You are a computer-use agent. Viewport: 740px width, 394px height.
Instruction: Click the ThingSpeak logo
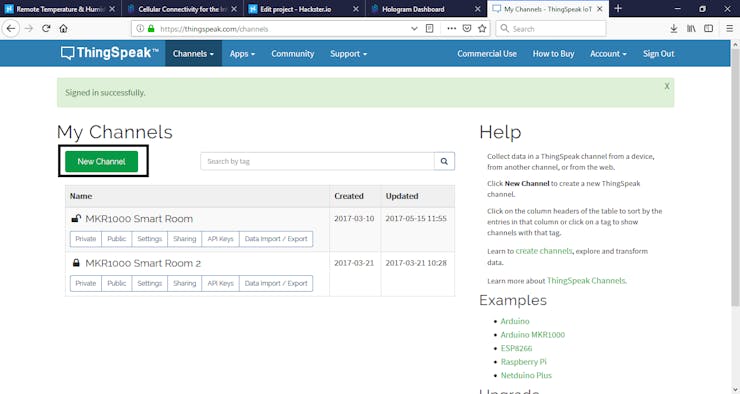pos(109,53)
